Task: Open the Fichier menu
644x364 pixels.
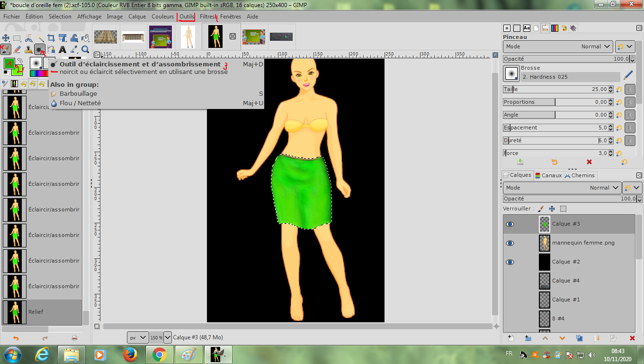Action: tap(12, 16)
